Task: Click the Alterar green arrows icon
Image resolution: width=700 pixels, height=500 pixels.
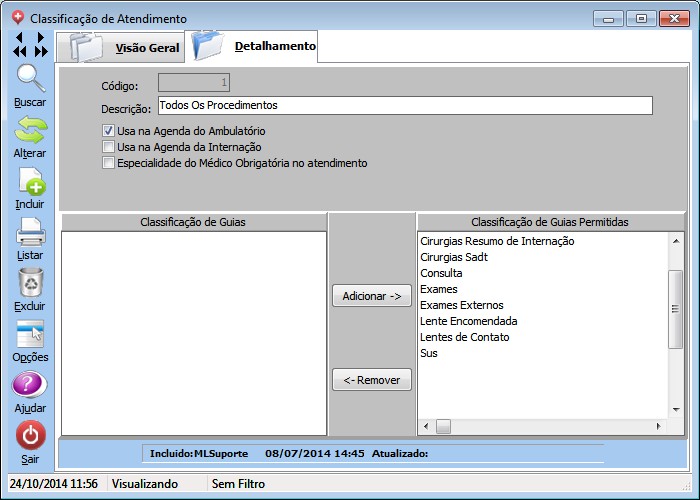Action: [30, 130]
